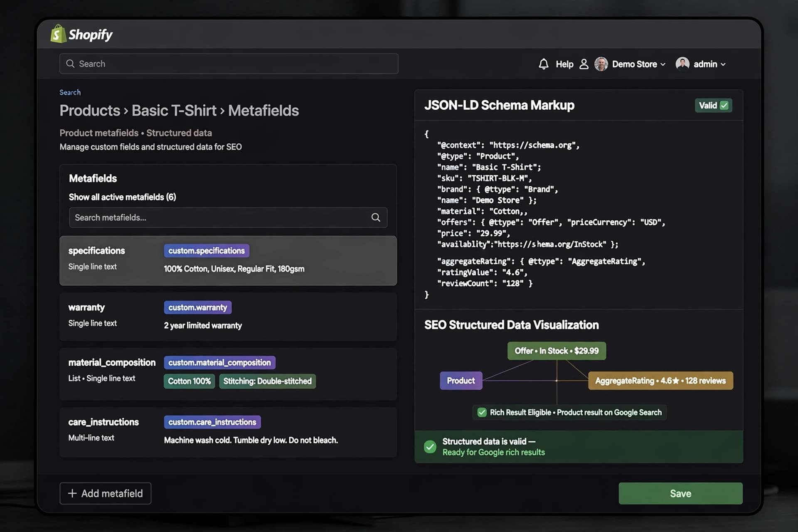The image size is (798, 532).
Task: Click the magnifier icon in top search bar
Action: point(70,64)
